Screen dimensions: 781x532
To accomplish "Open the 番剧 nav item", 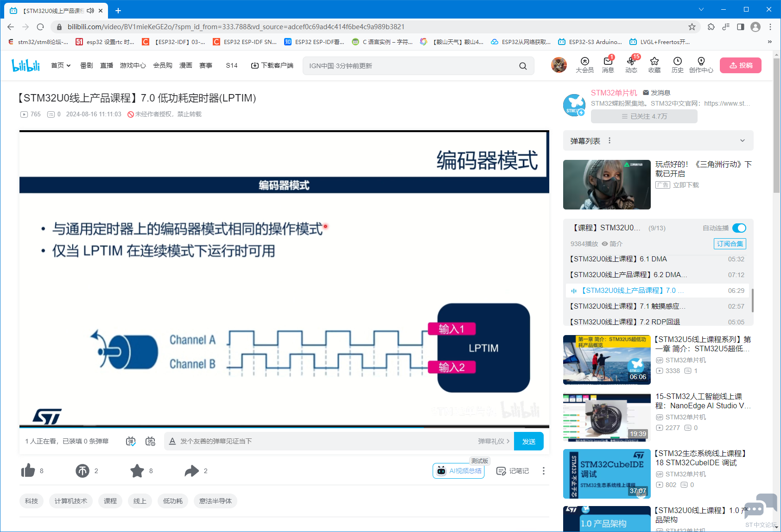I will pos(86,65).
